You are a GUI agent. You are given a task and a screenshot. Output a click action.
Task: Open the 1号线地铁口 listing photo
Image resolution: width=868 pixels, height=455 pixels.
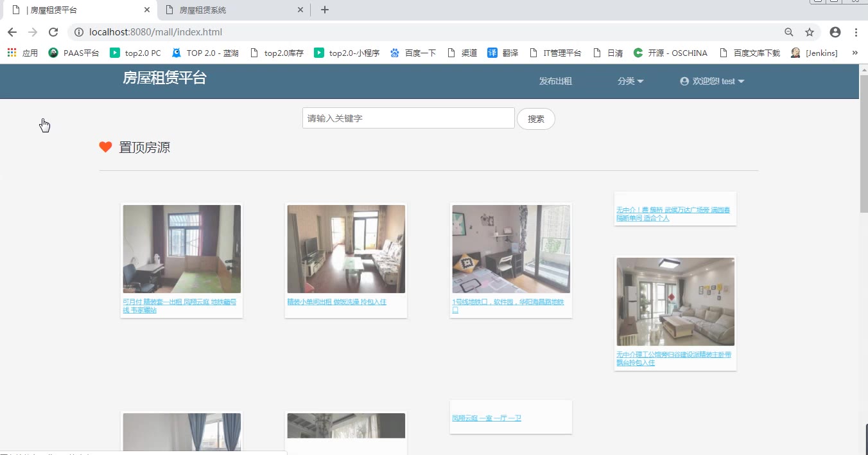coord(511,249)
